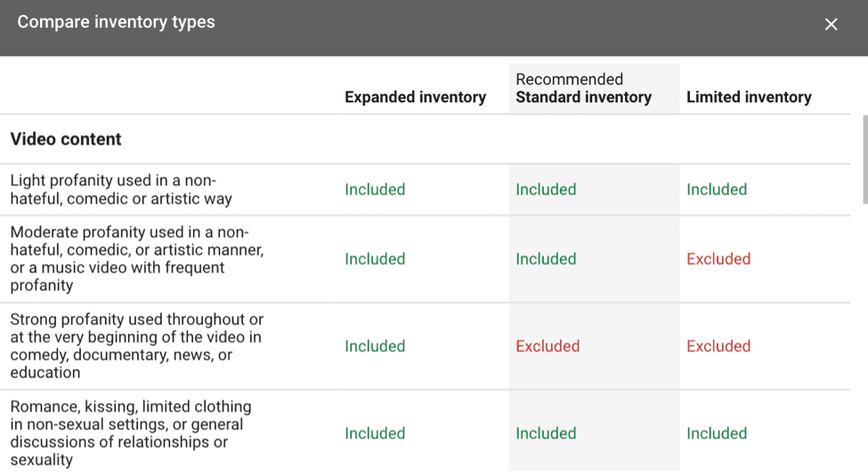Click Included for Moderate profanity under Standard inventory
The image size is (868, 475).
pyautogui.click(x=546, y=259)
